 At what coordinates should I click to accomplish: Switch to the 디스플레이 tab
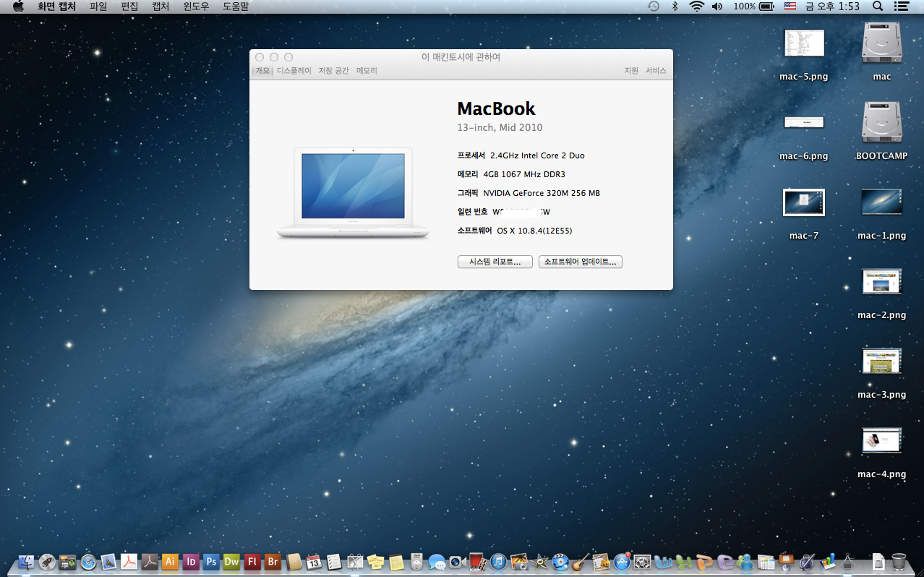[294, 71]
